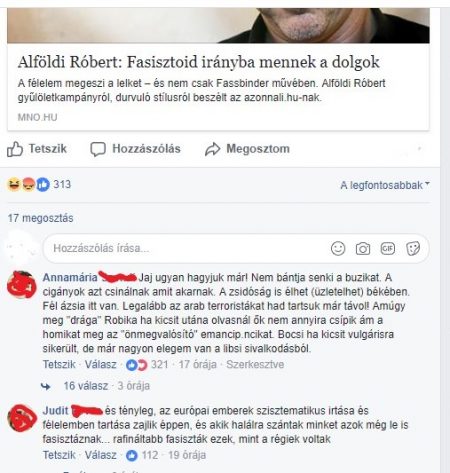
Task: Open the A legfontosabbak sorting dropdown
Action: point(385,185)
